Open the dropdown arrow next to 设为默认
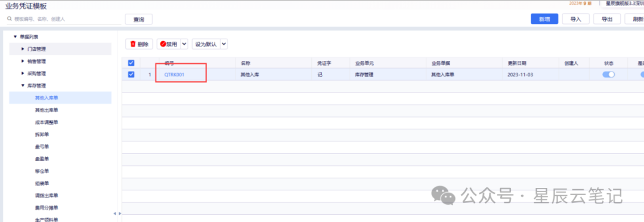The height and width of the screenshot is (222, 644). 224,44
